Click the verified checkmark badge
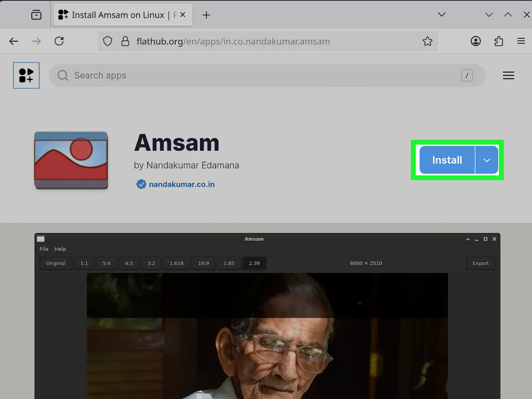 tap(141, 184)
